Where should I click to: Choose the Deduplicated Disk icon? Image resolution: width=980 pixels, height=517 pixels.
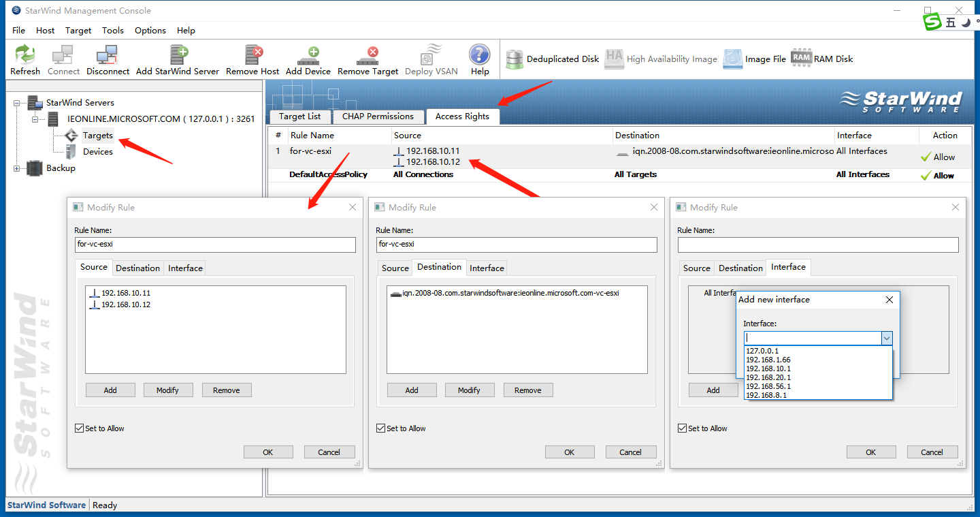pos(514,59)
